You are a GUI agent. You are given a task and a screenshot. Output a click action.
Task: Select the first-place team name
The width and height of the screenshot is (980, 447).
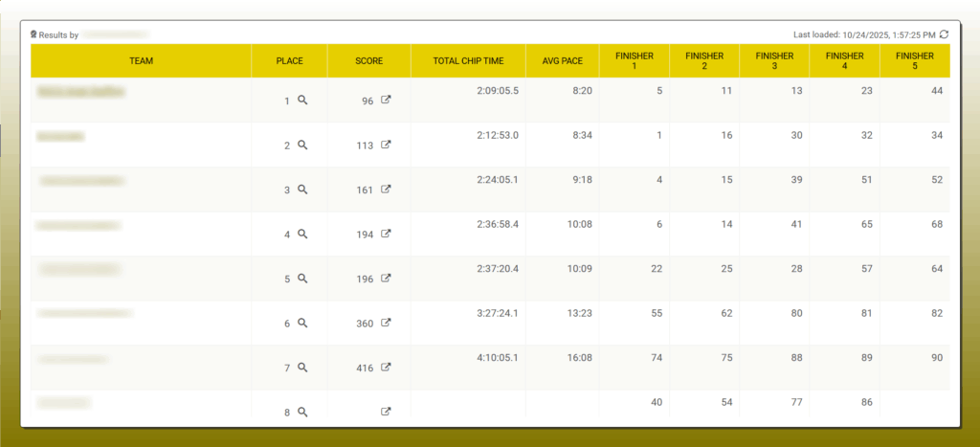click(x=81, y=92)
